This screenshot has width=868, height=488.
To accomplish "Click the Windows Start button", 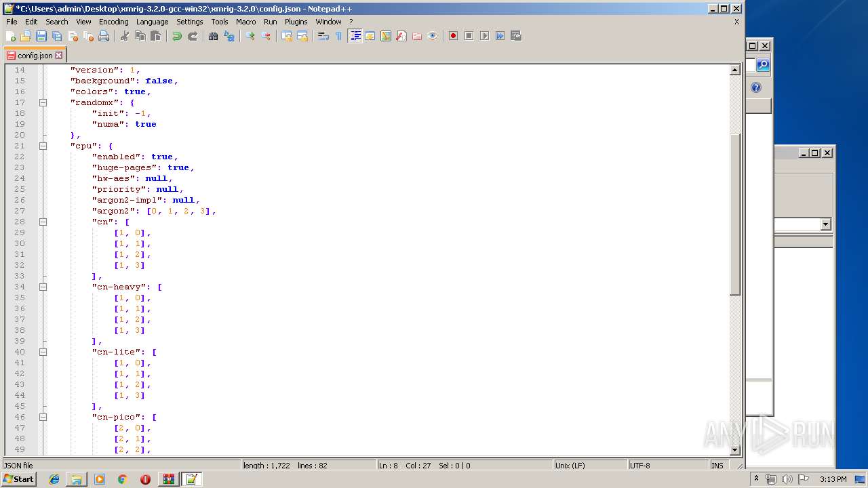I will pyautogui.click(x=18, y=479).
